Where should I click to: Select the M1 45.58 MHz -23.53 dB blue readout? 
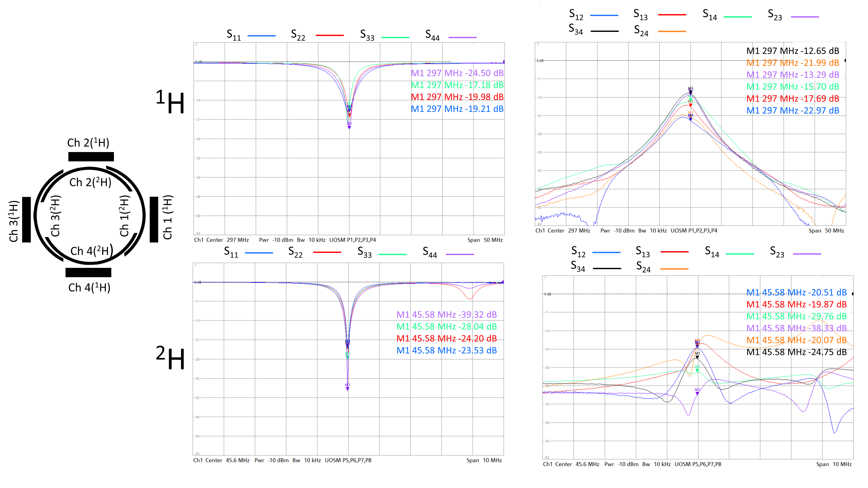(446, 350)
